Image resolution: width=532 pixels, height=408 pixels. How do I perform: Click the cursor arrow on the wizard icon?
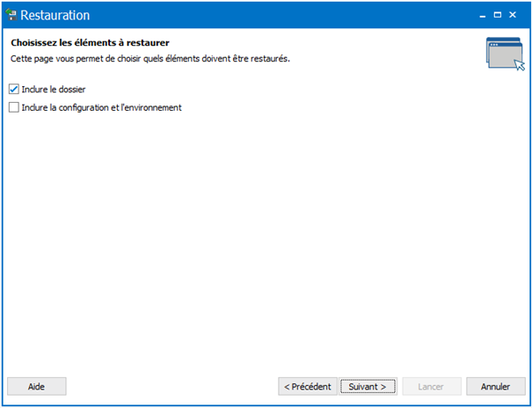coord(520,65)
